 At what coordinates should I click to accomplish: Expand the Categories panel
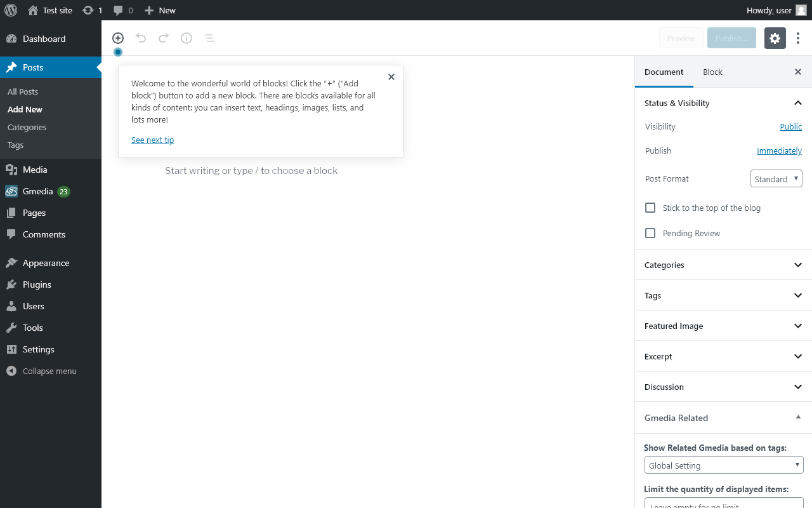pyautogui.click(x=723, y=265)
